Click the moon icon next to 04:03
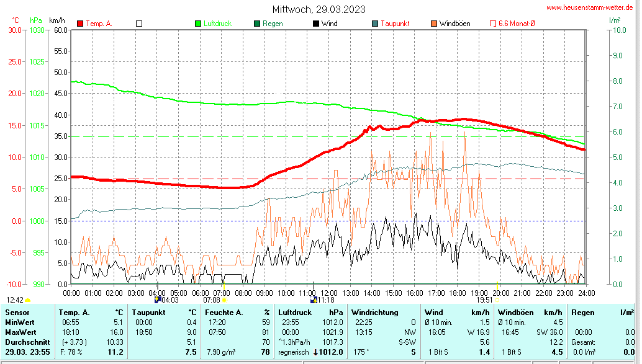Image resolution: width=642 pixels, height=364 pixels. [158, 300]
